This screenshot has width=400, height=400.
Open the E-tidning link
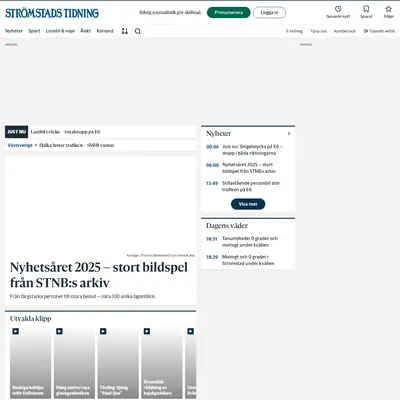(x=294, y=31)
